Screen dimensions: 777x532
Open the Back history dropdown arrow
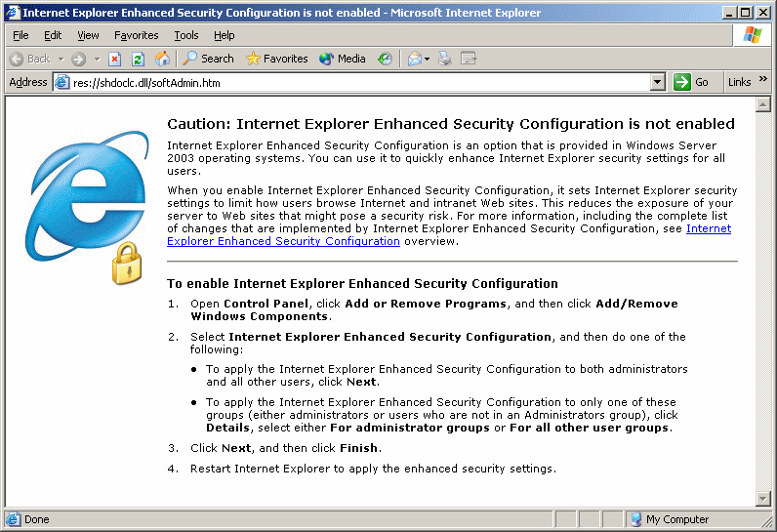pos(61,59)
